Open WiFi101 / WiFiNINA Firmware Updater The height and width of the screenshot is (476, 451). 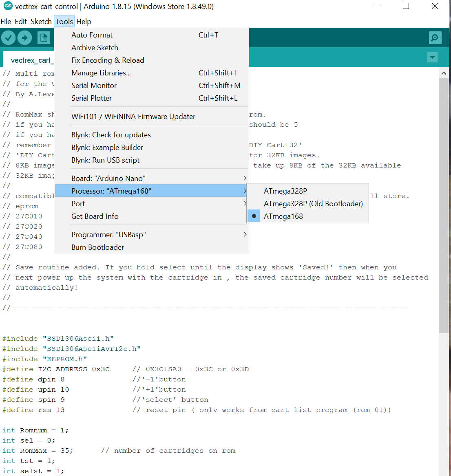[152, 117]
